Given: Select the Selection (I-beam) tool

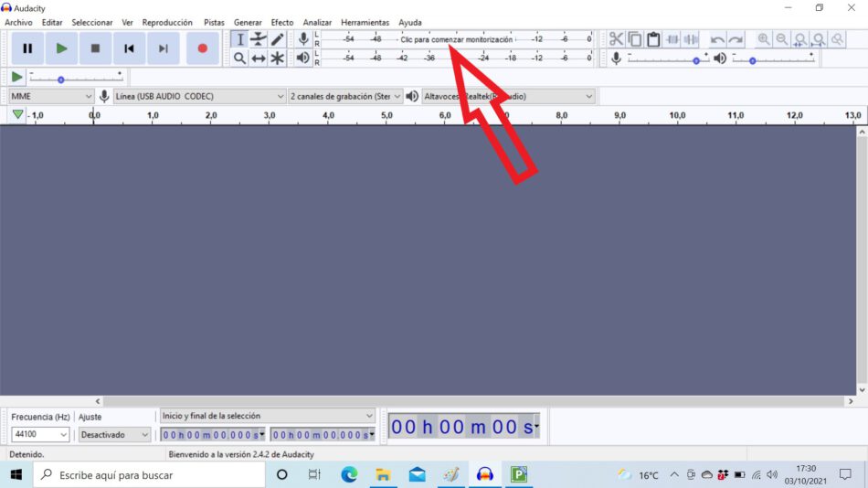Looking at the screenshot, I should tap(239, 39).
